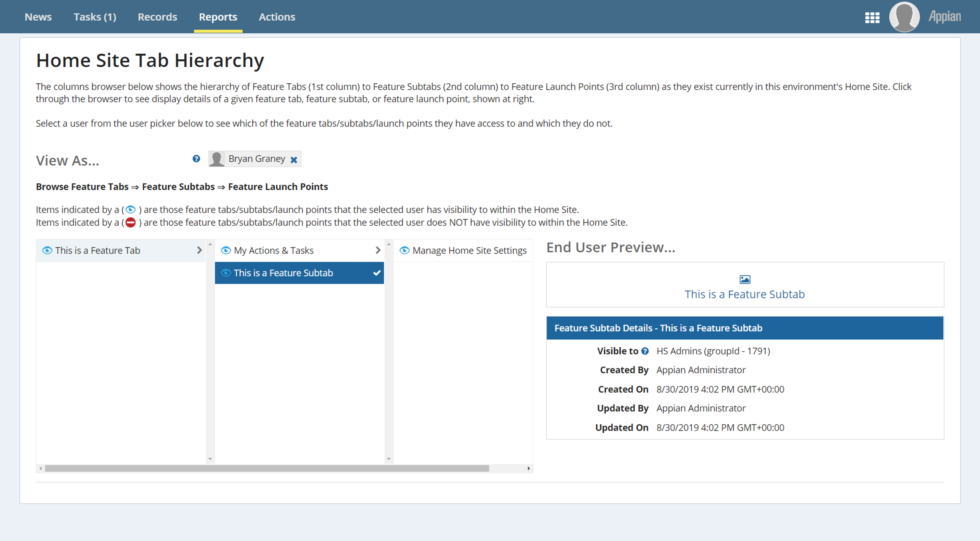Click the Appian logo
The width and height of the screenshot is (980, 541).
[944, 17]
